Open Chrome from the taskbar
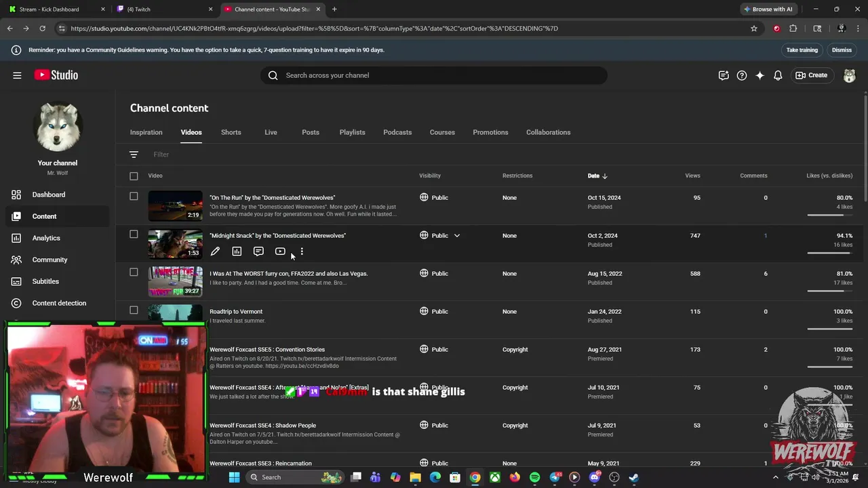868x488 pixels. click(475, 477)
